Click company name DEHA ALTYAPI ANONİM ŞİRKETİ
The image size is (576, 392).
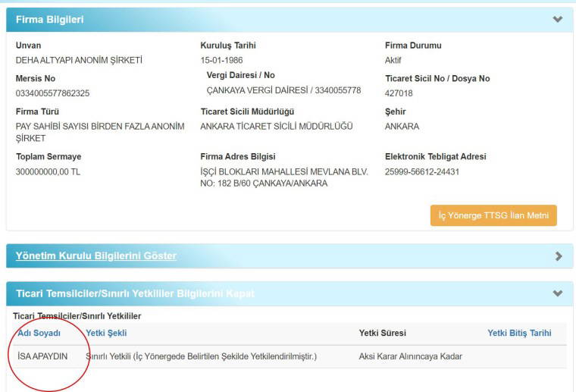(x=79, y=60)
